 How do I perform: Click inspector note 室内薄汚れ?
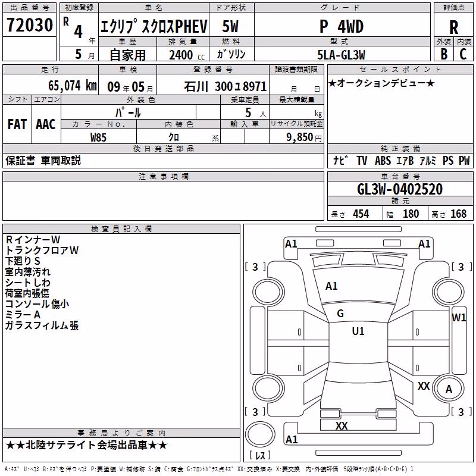[x=27, y=272]
